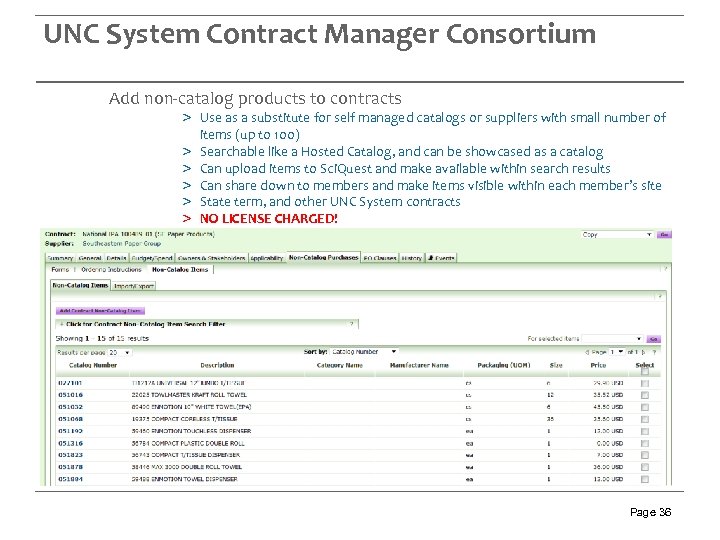Check the box for item 051316
This screenshot has height=540, width=720.
pyautogui.click(x=645, y=444)
